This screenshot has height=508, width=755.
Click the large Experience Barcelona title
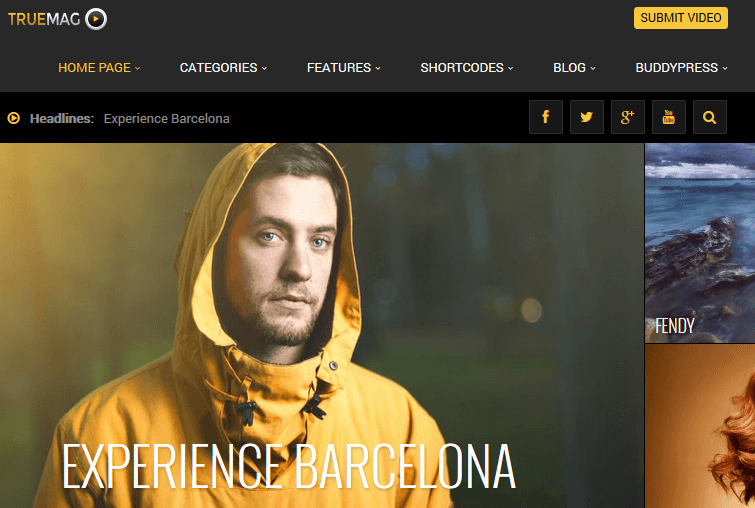[x=289, y=466]
